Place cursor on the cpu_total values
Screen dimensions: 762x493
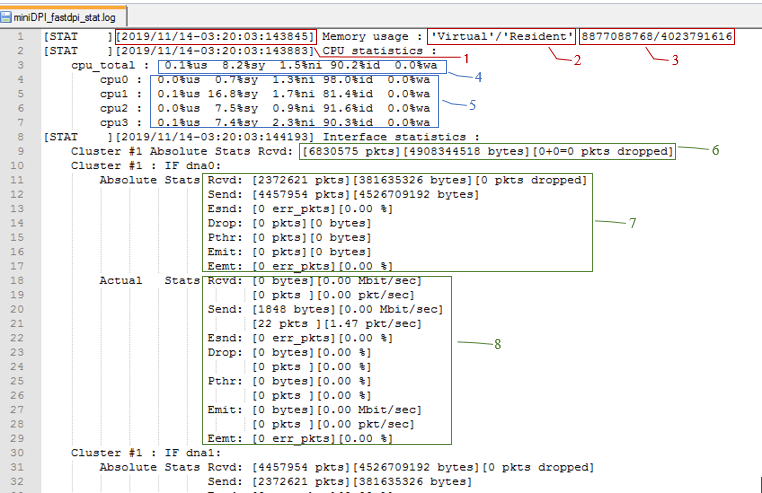[x=298, y=65]
